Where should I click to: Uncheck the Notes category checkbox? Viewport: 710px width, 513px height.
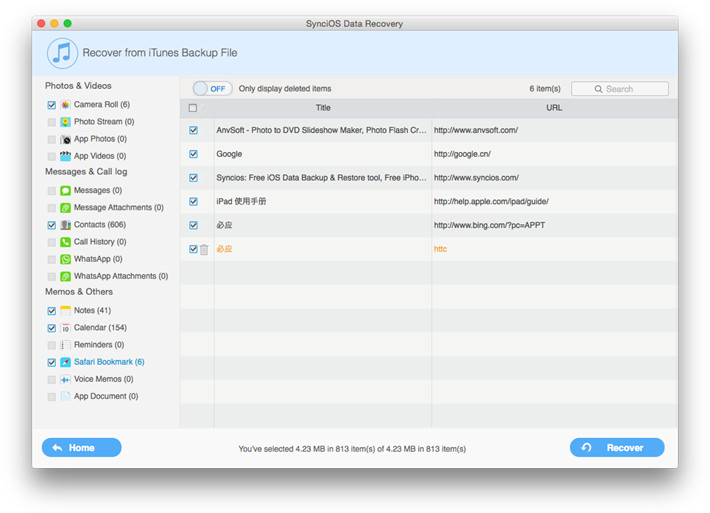coord(52,311)
